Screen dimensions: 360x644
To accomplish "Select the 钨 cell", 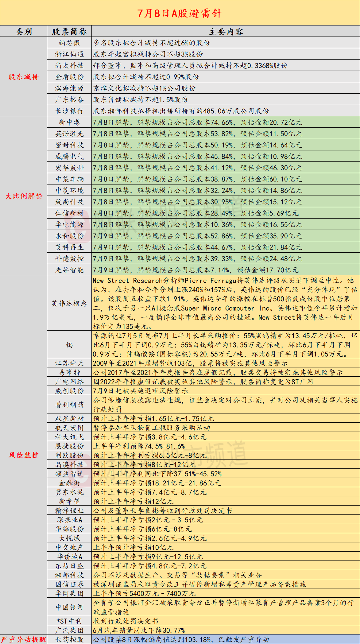I will (69, 345).
